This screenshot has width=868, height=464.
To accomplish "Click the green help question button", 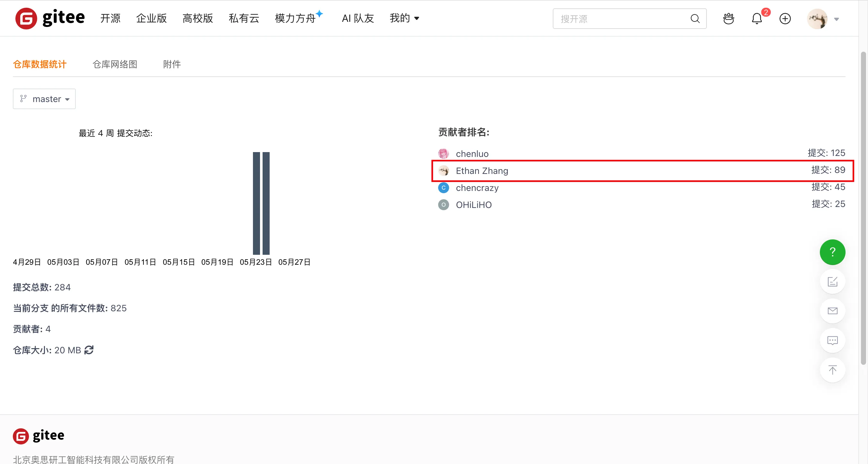I will [x=833, y=252].
